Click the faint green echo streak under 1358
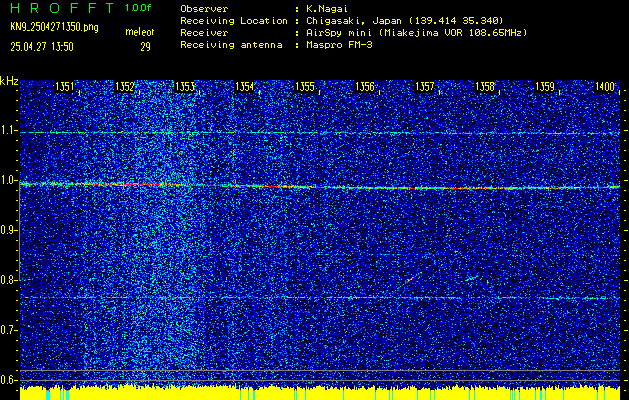This screenshot has height=400, width=629. point(472,278)
